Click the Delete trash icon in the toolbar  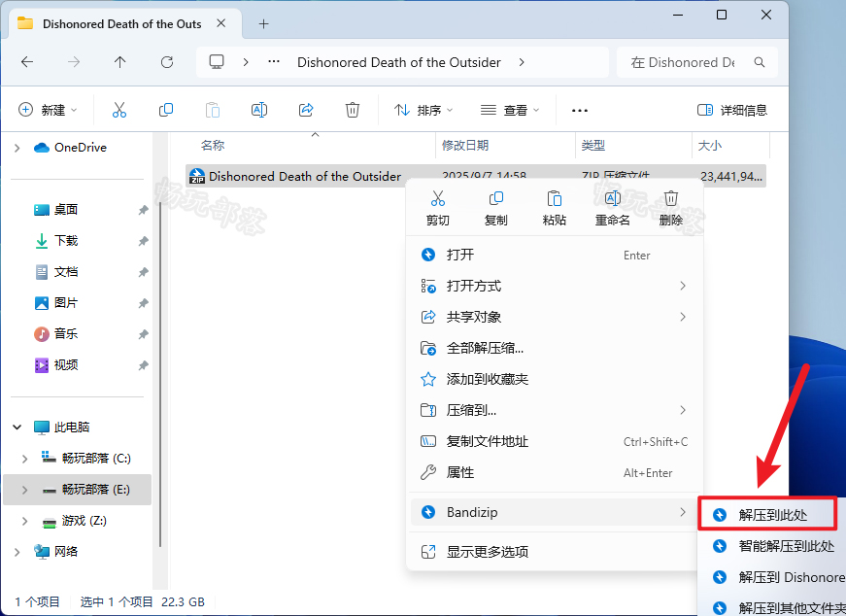(353, 110)
